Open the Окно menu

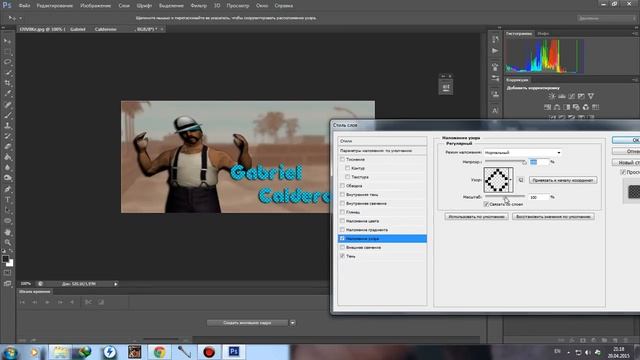(262, 6)
